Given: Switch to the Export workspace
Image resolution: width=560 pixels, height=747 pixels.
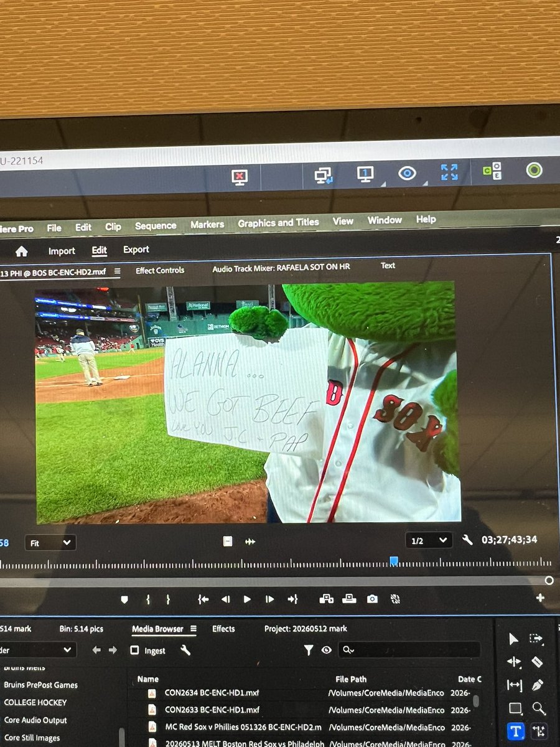Looking at the screenshot, I should (x=136, y=250).
